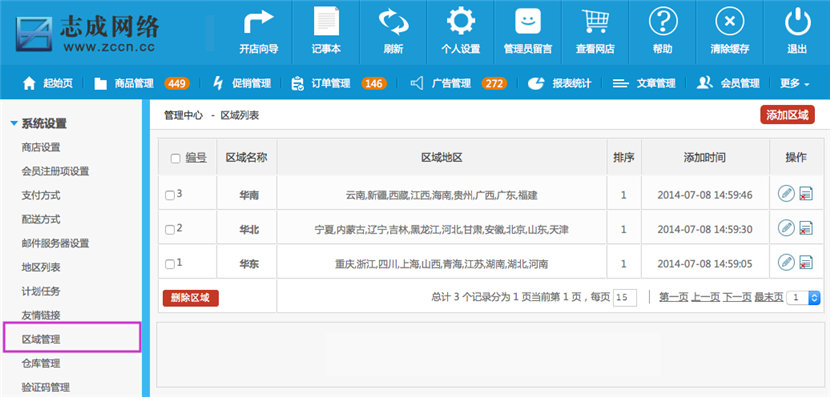Click the 删除区域 button

click(x=191, y=297)
